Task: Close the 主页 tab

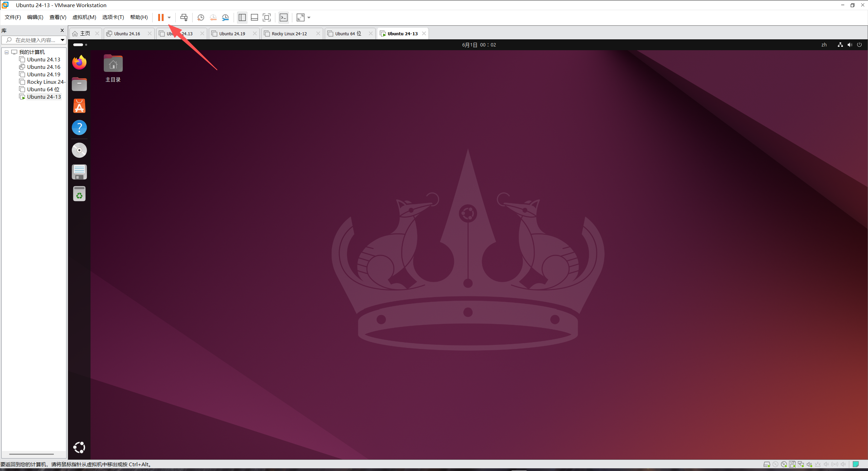Action: (x=97, y=34)
